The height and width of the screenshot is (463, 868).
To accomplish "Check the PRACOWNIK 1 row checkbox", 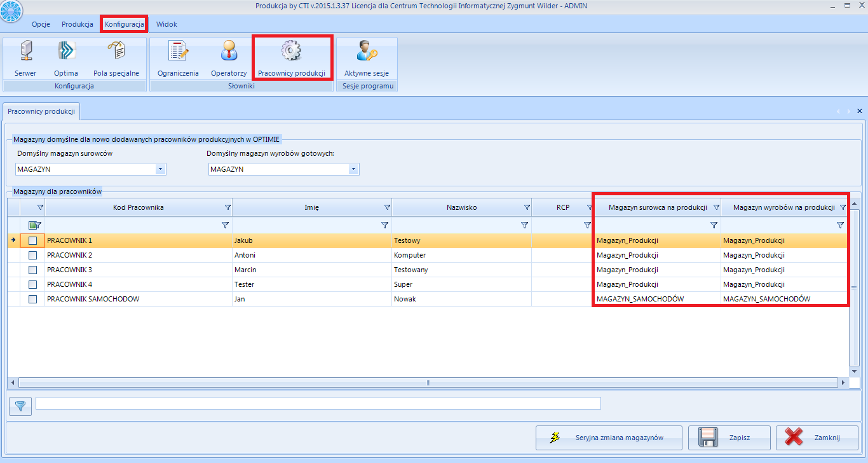I will click(32, 240).
